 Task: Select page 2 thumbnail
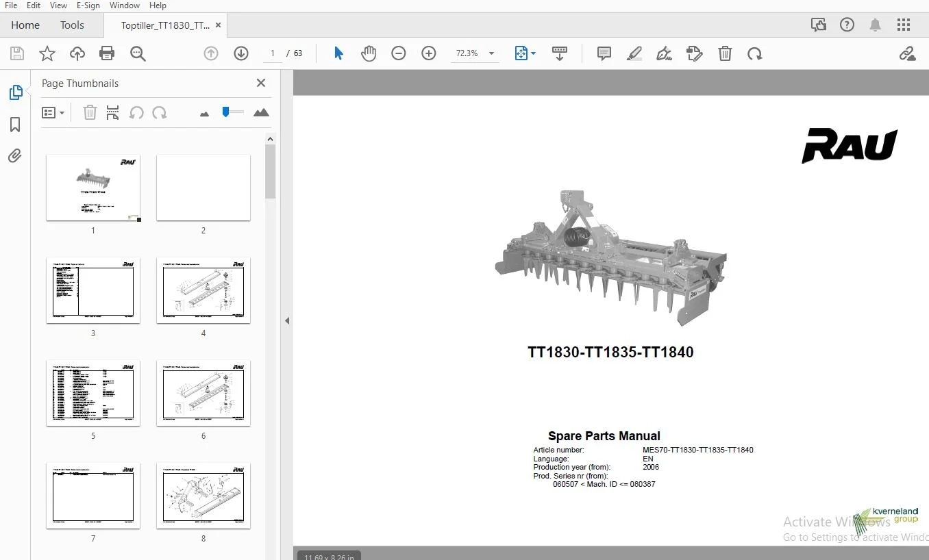pyautogui.click(x=203, y=188)
